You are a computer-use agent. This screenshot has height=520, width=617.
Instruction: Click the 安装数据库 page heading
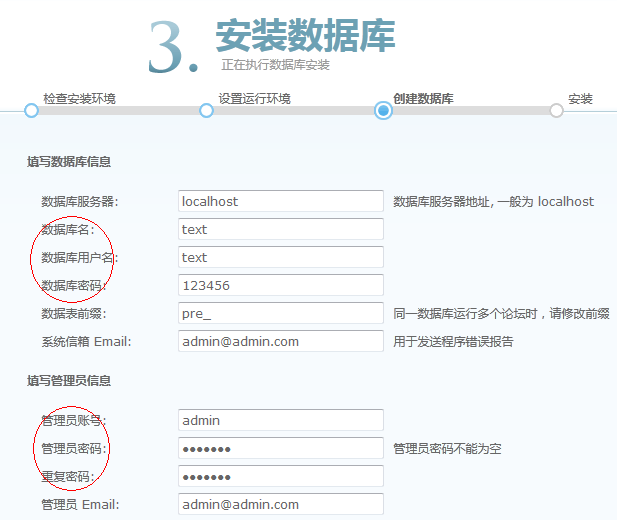coord(305,35)
